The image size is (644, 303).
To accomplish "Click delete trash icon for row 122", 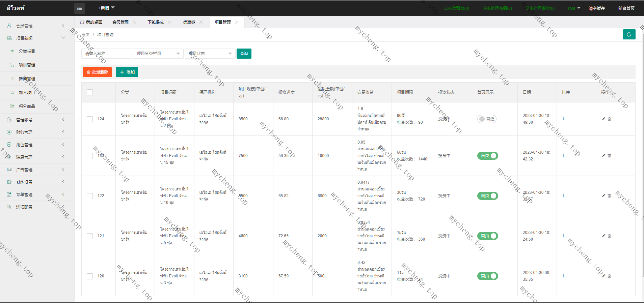I will tap(609, 196).
